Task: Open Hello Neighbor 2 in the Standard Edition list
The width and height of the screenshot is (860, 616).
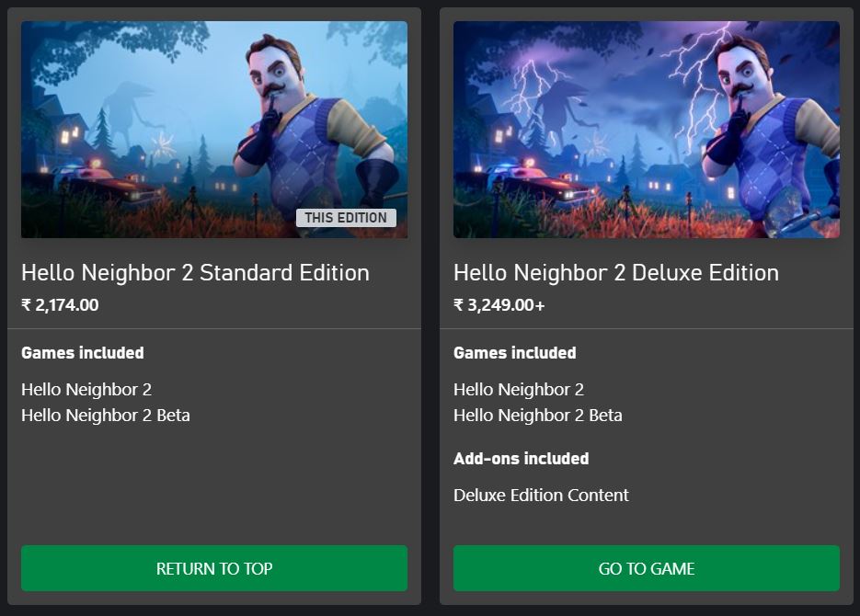Action: (86, 389)
